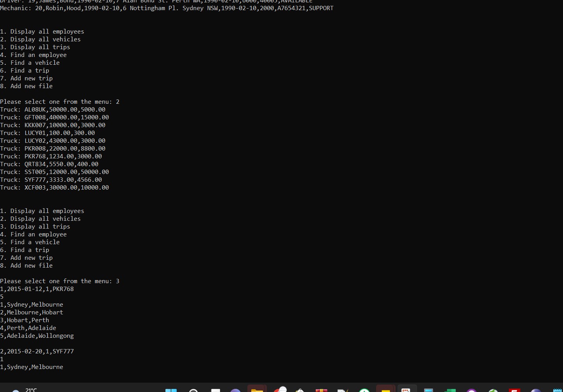Open the 21°C weather widget
The height and width of the screenshot is (392, 563).
pos(24,390)
